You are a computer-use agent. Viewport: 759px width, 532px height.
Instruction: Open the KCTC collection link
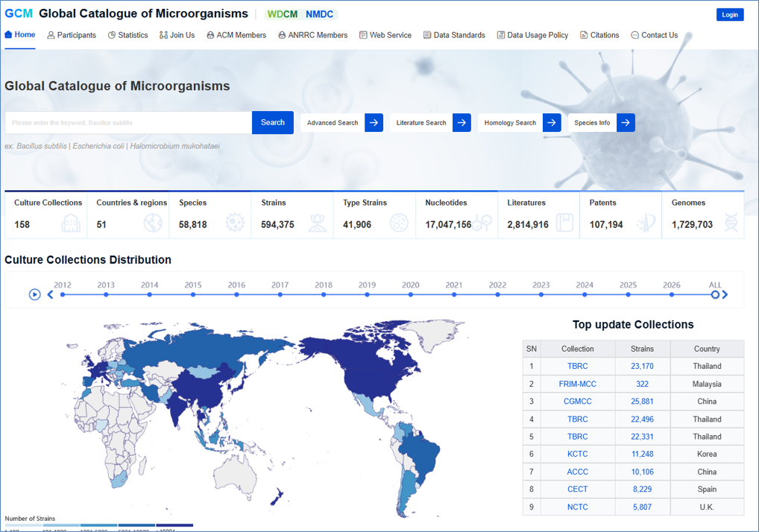(578, 454)
